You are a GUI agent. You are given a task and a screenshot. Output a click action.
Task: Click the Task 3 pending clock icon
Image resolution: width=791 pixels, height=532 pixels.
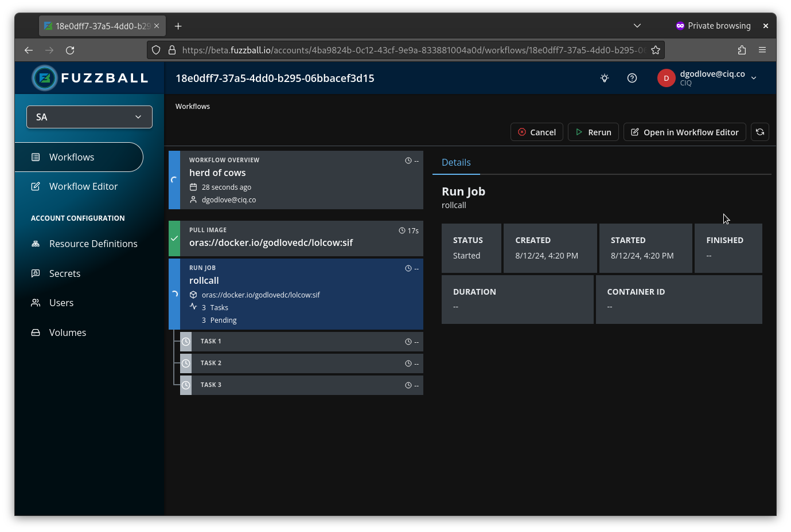click(x=186, y=385)
